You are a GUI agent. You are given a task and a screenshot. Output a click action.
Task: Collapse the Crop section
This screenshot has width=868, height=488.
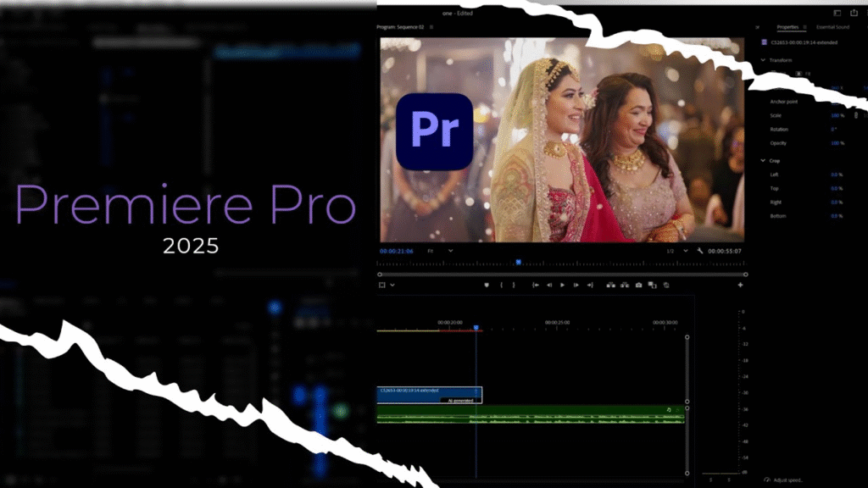click(x=763, y=160)
